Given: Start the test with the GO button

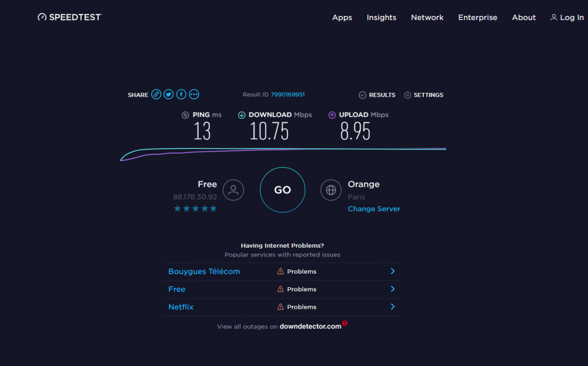Looking at the screenshot, I should 282,190.
